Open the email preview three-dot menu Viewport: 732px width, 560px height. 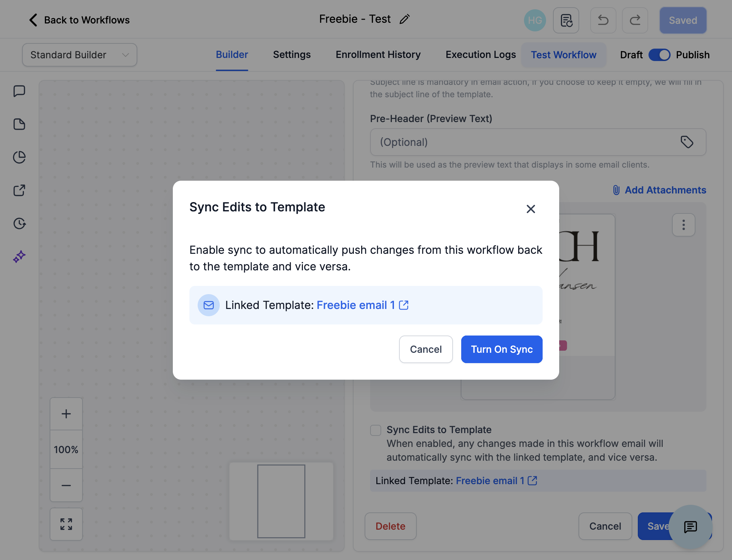(x=683, y=225)
